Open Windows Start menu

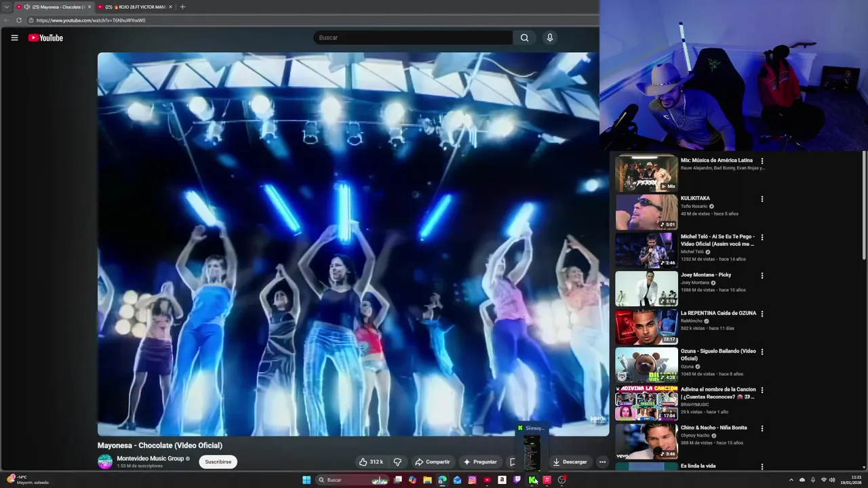pyautogui.click(x=307, y=480)
